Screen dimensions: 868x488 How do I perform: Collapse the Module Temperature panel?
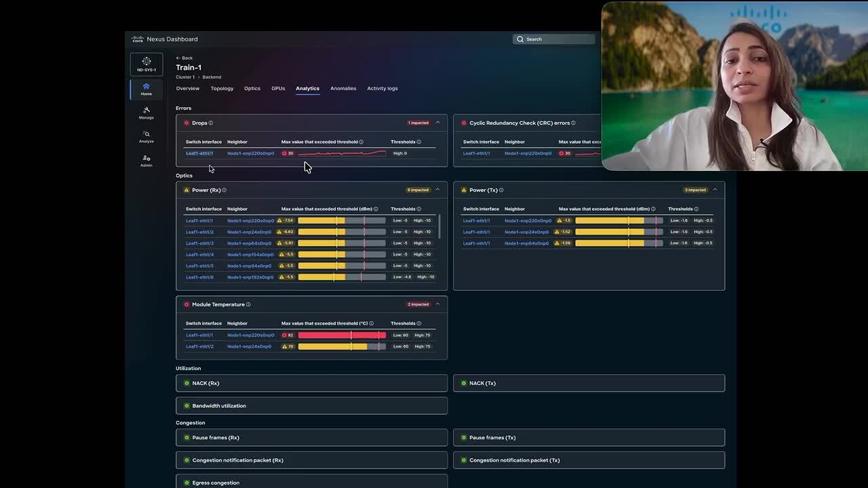[437, 304]
